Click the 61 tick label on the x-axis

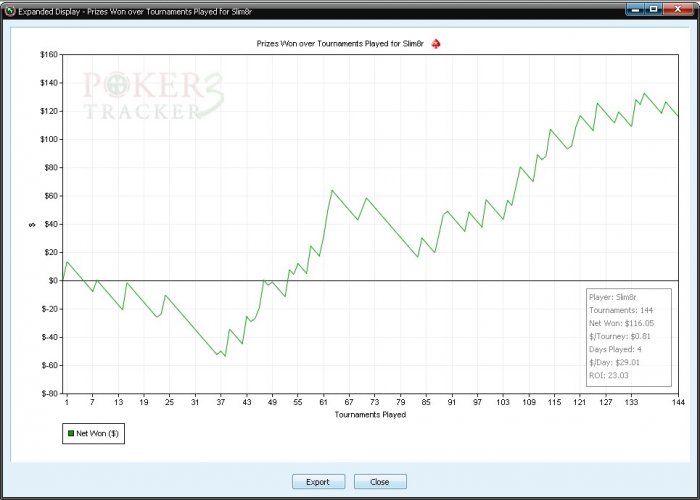[324, 402]
